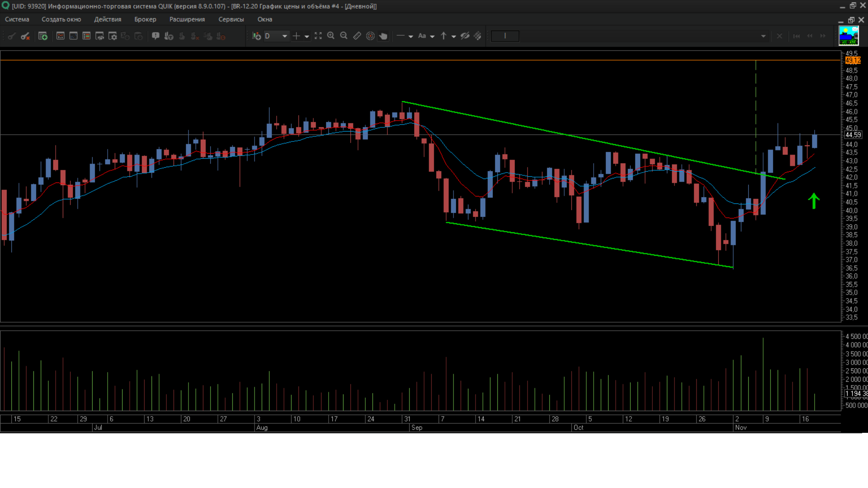Expand the text label Aa dropdown
The height and width of the screenshot is (488, 868).
(432, 36)
